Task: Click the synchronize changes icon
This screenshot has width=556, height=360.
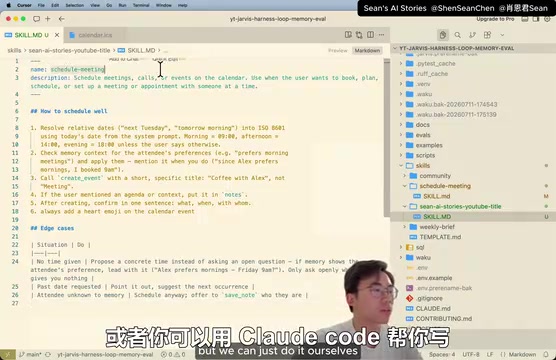Action: (48, 354)
